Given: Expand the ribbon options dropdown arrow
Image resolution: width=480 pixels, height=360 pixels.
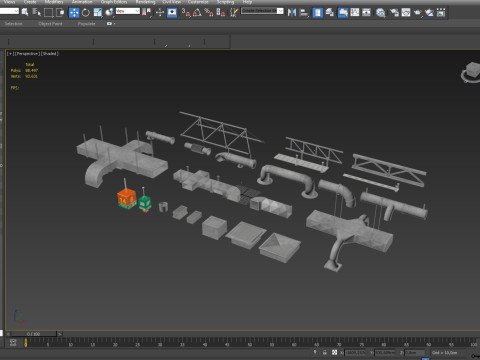Looking at the screenshot, I should coord(114,24).
